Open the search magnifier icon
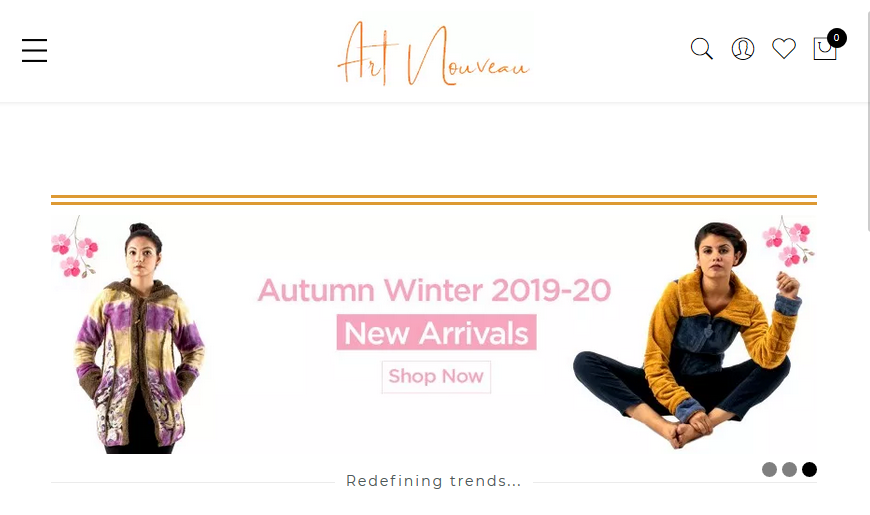Image resolution: width=870 pixels, height=515 pixels. 701,49
